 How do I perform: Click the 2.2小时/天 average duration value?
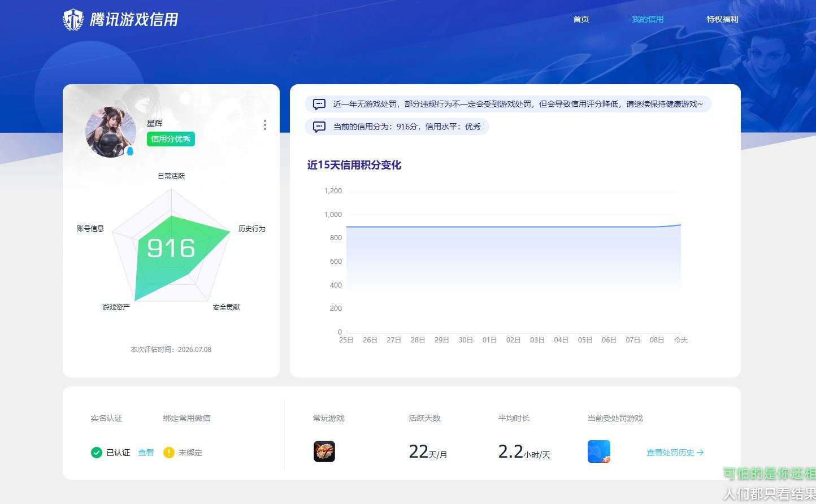(524, 451)
